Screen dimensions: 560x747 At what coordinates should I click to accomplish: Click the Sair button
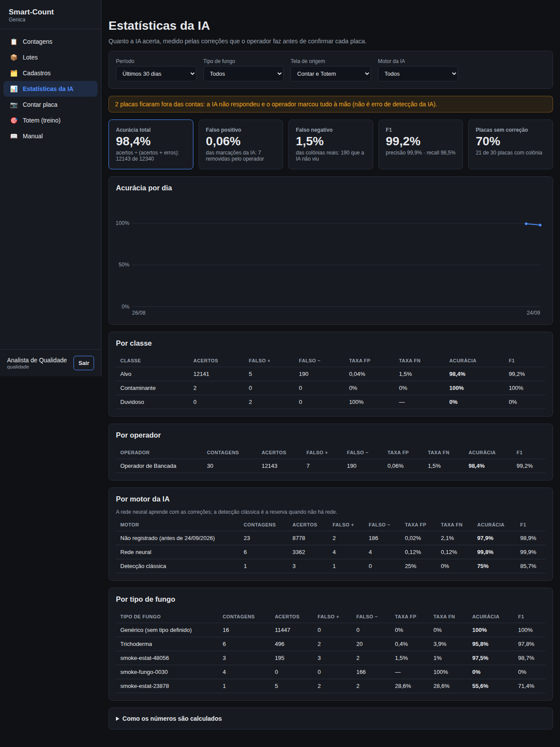(x=84, y=363)
